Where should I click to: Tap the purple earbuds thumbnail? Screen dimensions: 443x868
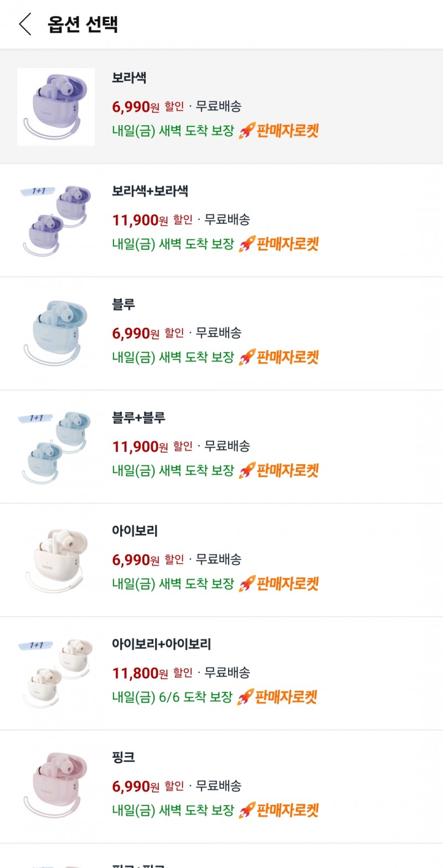pyautogui.click(x=56, y=107)
